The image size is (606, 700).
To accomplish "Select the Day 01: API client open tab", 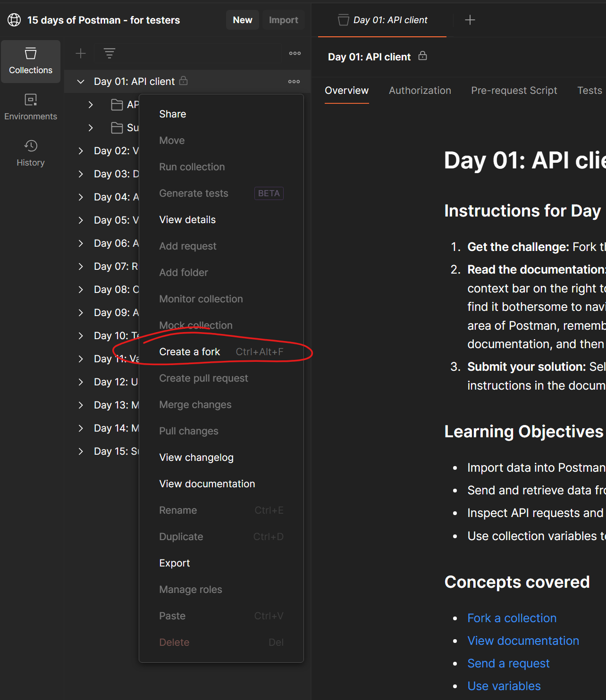I will [x=382, y=20].
